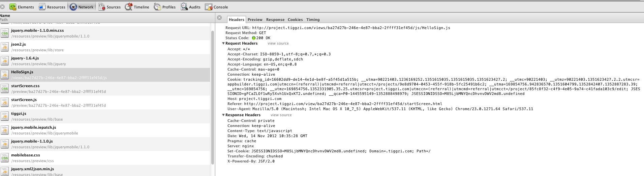Image resolution: width=644 pixels, height=176 pixels.
Task: Select the Cookies tab
Action: (295, 20)
